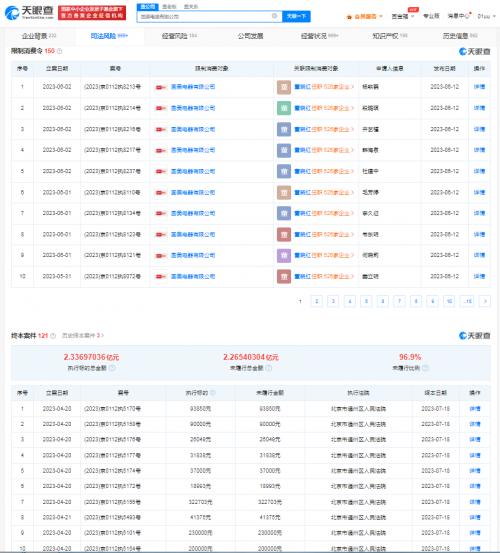Open 详情 for the 322703元 case row
The image size is (500, 553).
coord(475,502)
